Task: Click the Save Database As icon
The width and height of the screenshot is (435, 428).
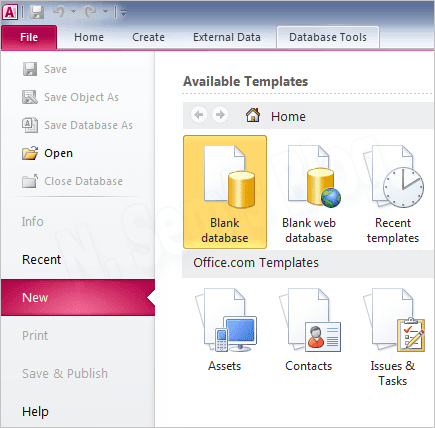Action: 30,125
